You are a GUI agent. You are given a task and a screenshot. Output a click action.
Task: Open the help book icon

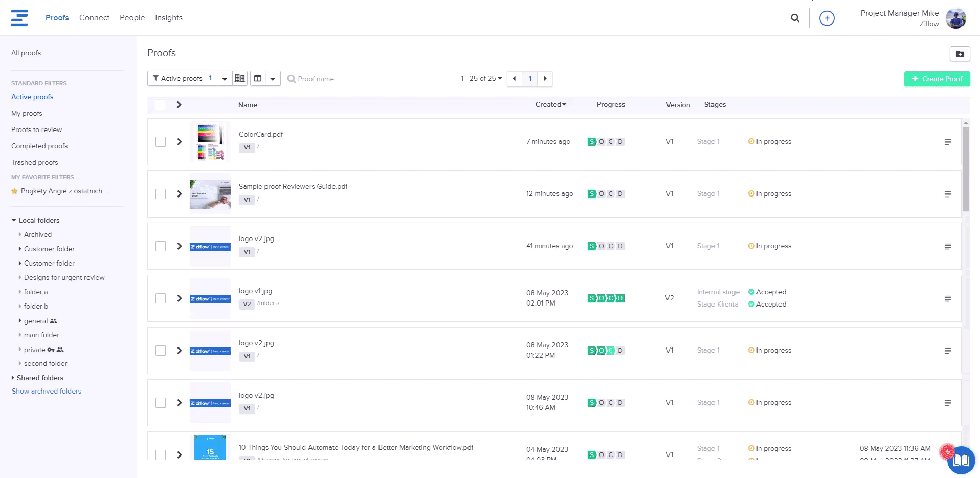961,460
